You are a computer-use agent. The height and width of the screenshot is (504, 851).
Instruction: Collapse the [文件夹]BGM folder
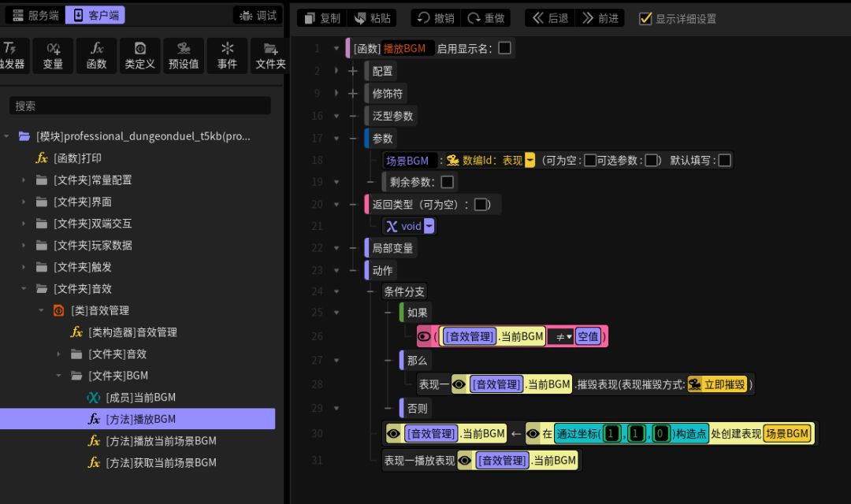(x=58, y=376)
